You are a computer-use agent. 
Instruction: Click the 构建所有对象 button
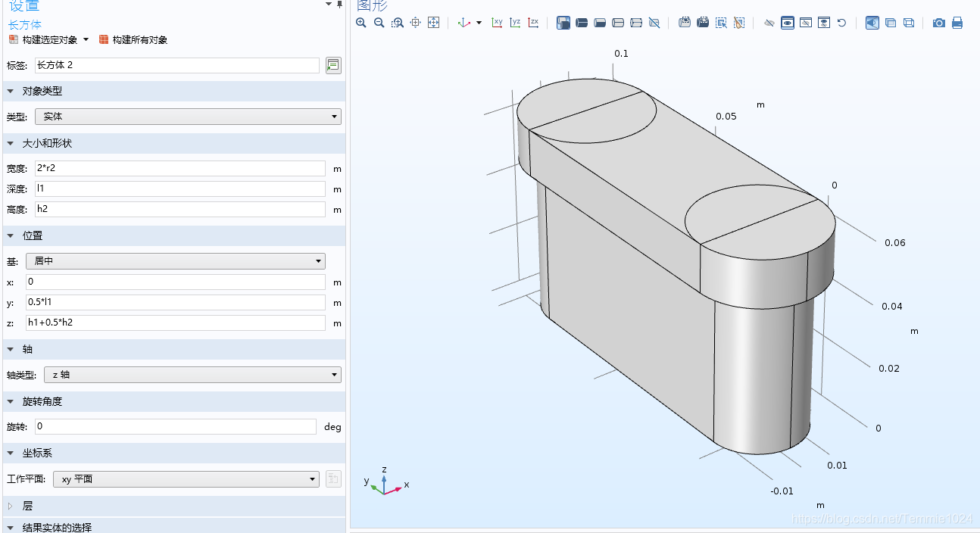point(133,39)
